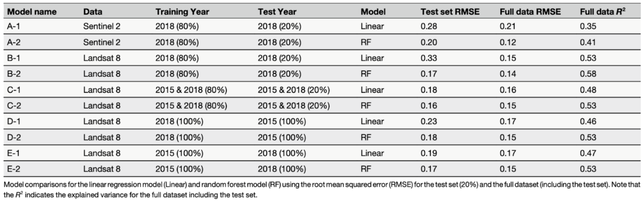Click the "Model name" column header
The width and height of the screenshot is (644, 201).
[x=32, y=12]
